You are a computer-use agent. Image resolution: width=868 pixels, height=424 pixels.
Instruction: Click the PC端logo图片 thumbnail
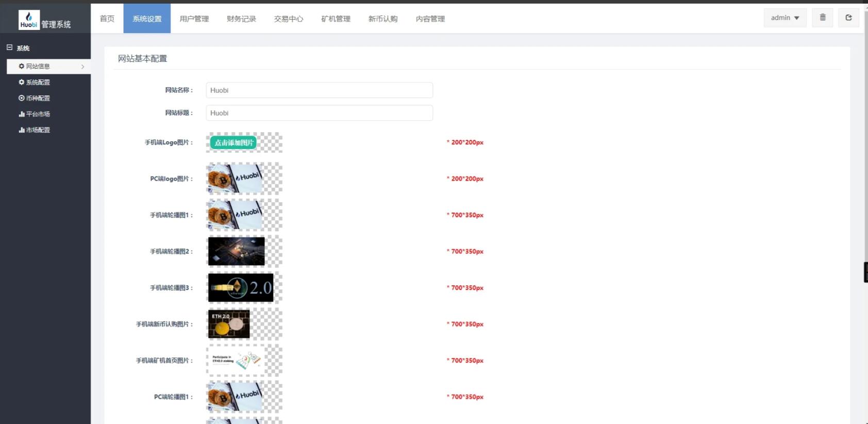236,178
